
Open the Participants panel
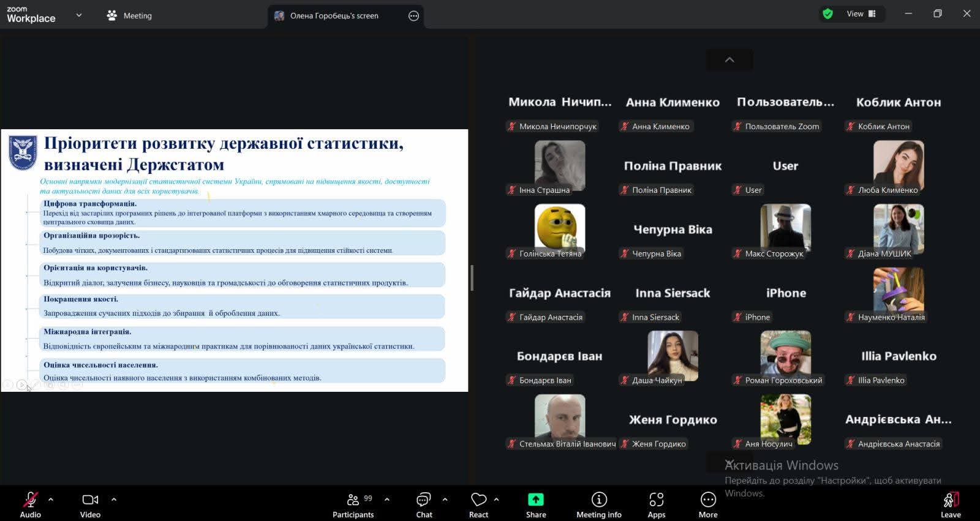tap(353, 505)
